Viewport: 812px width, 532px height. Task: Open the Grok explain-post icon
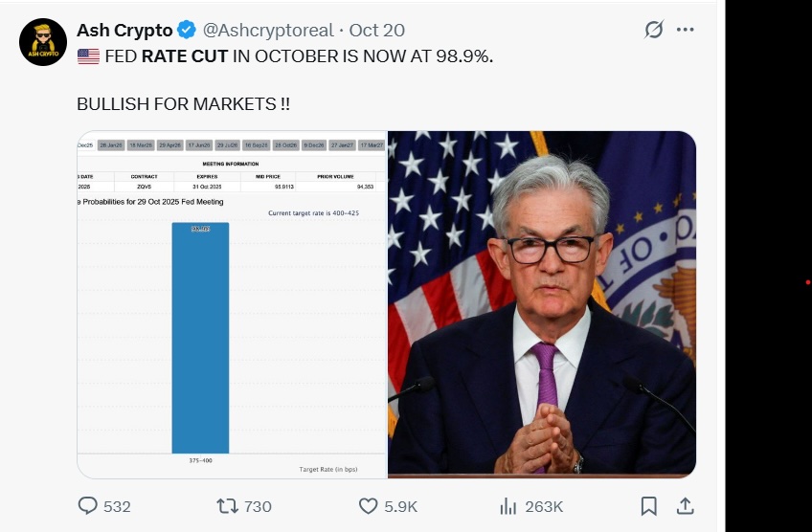coord(654,30)
